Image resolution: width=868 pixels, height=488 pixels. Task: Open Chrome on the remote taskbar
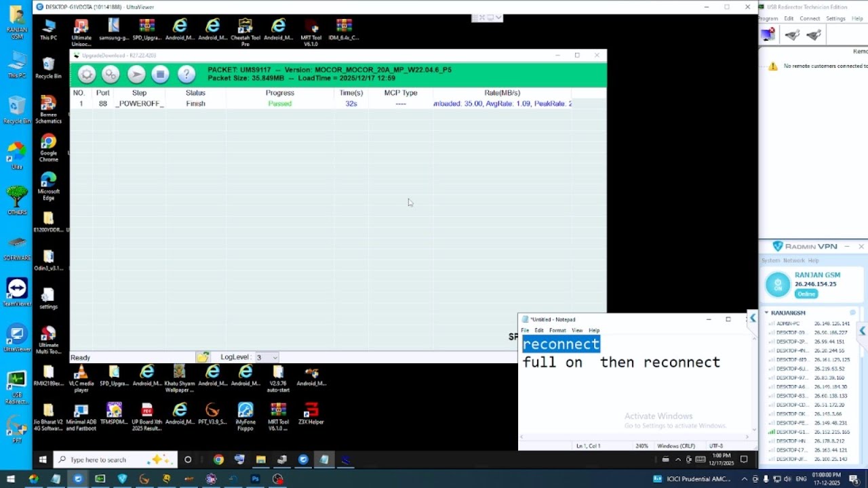coord(218,460)
